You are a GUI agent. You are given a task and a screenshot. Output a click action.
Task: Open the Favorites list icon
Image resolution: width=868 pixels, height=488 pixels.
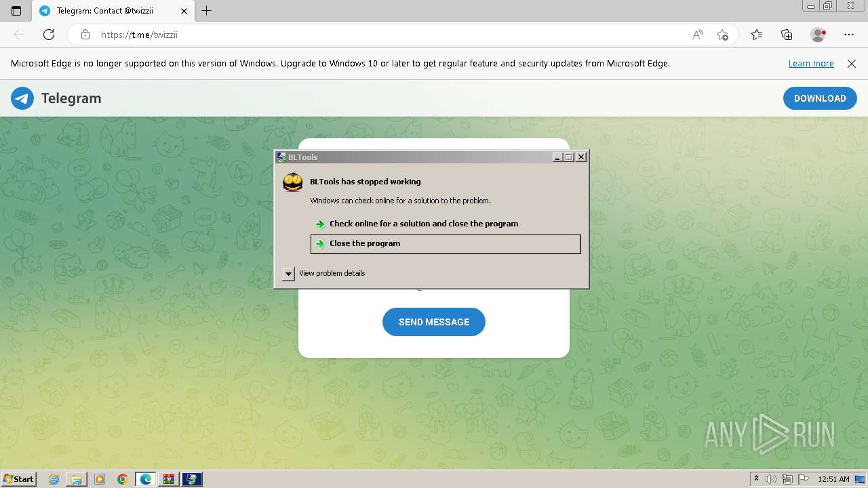[757, 35]
